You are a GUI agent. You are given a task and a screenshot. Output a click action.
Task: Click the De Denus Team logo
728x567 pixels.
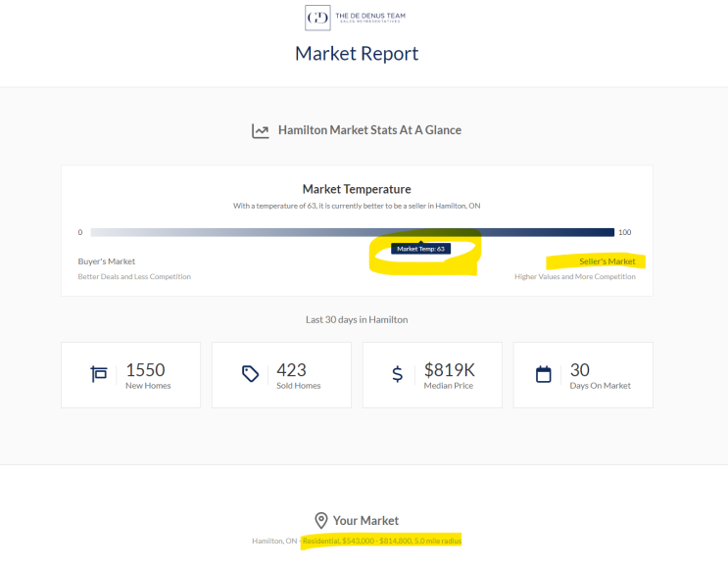[356, 18]
